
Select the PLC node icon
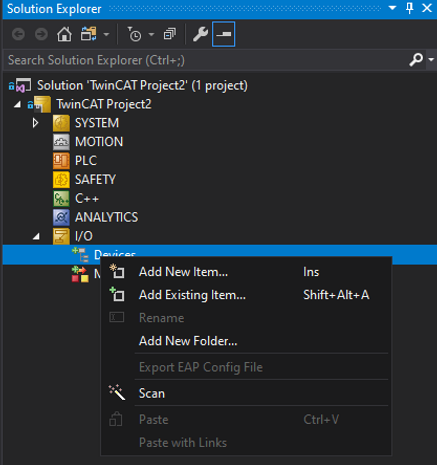point(61,161)
